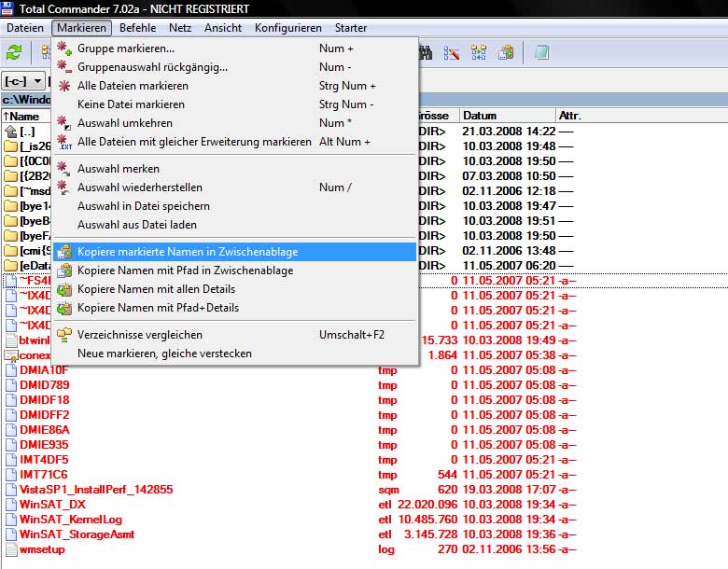Viewport: 728px width, 569px height.
Task: Select Alle Dateien mit gleicher Erweiterung markieren
Action: (x=234, y=142)
